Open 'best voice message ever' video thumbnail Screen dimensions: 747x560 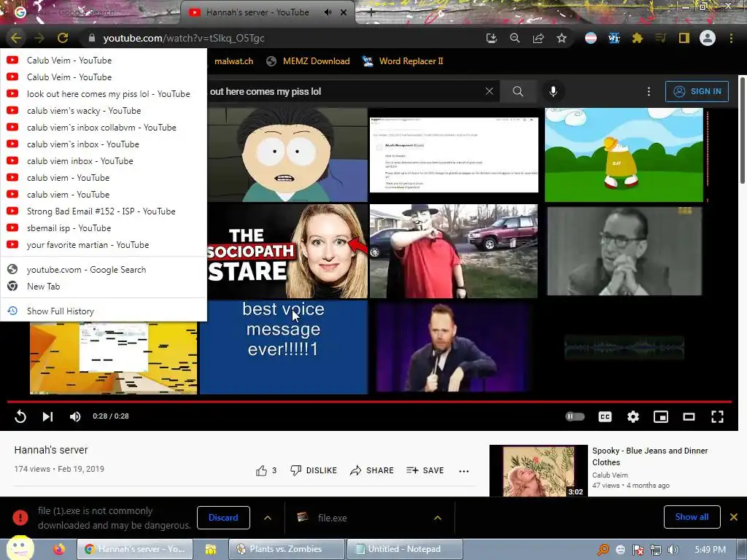tap(284, 346)
